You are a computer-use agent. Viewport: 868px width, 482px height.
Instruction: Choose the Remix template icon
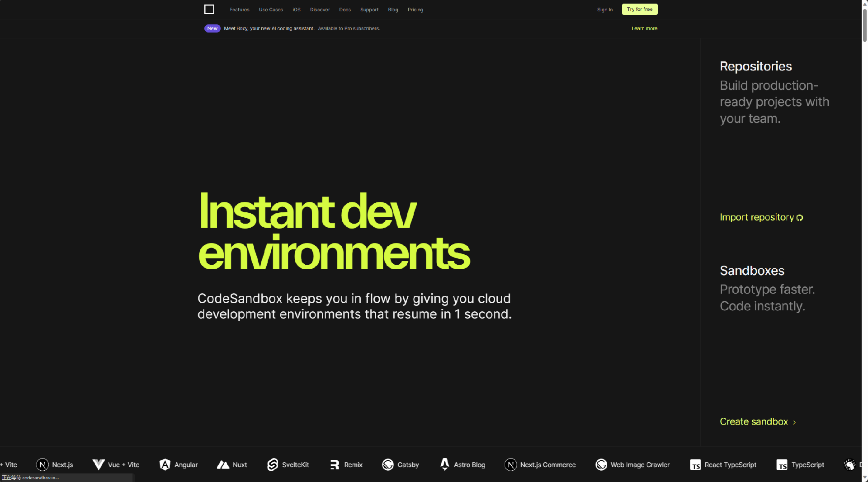click(335, 464)
